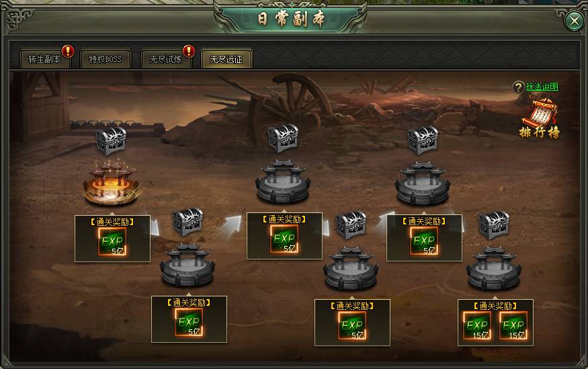Viewport: 588px width, 369px height.
Task: Click the right EXP 15亿 reward icon
Action: tap(513, 325)
